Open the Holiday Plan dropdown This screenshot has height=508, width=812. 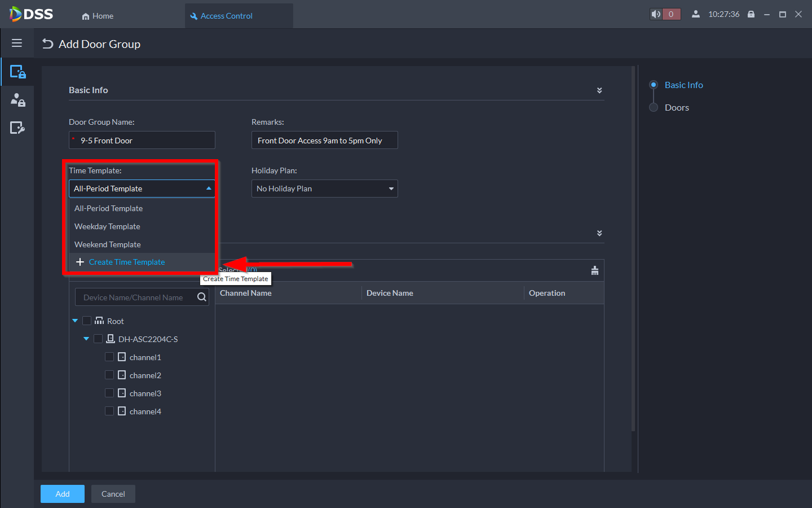[x=324, y=189]
